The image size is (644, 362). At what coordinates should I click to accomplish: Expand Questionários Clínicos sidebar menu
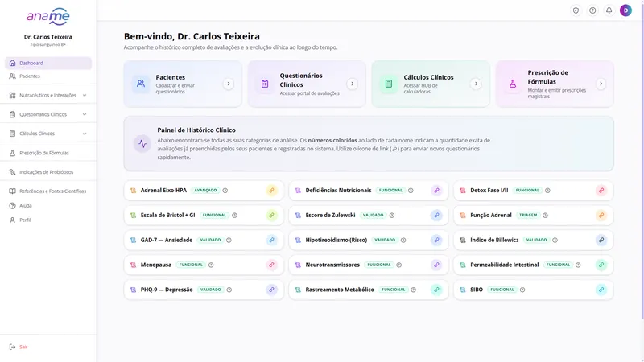click(48, 114)
